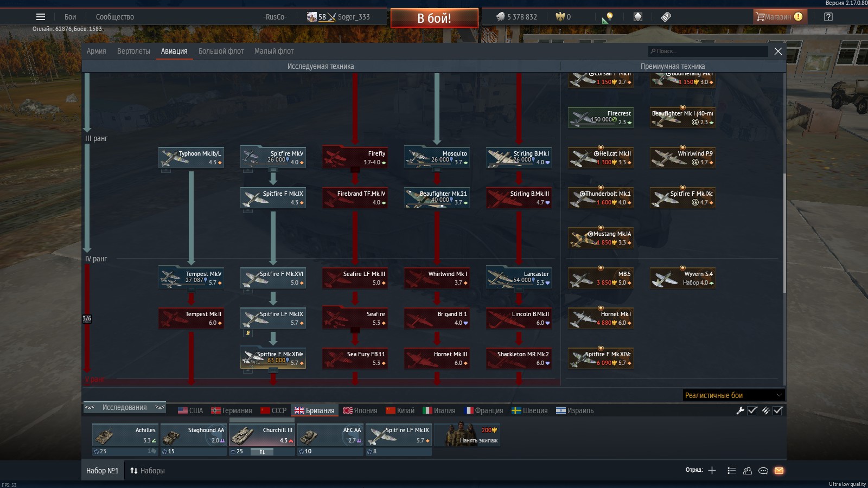Open the Бои menu
Image resolution: width=868 pixels, height=488 pixels.
71,17
